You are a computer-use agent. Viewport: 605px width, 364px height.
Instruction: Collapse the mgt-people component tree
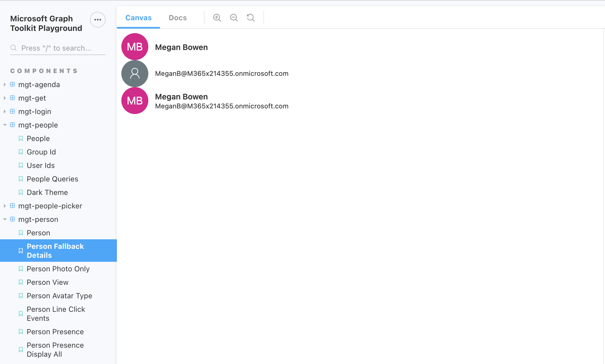coord(4,125)
